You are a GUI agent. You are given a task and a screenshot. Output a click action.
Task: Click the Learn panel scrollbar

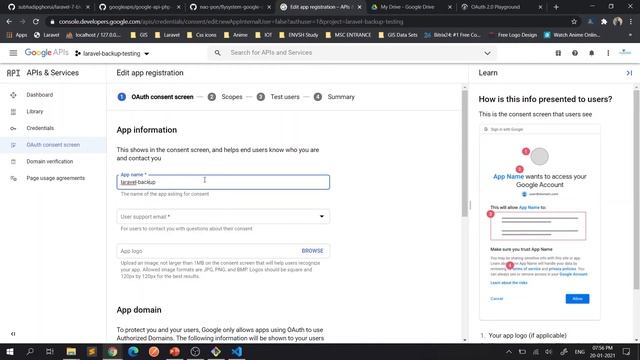[x=636, y=190]
